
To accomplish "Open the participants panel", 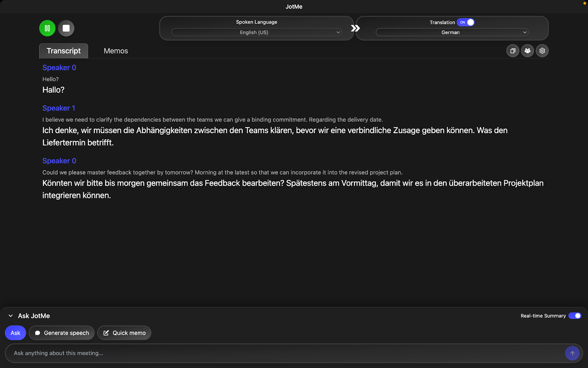I will [x=527, y=51].
